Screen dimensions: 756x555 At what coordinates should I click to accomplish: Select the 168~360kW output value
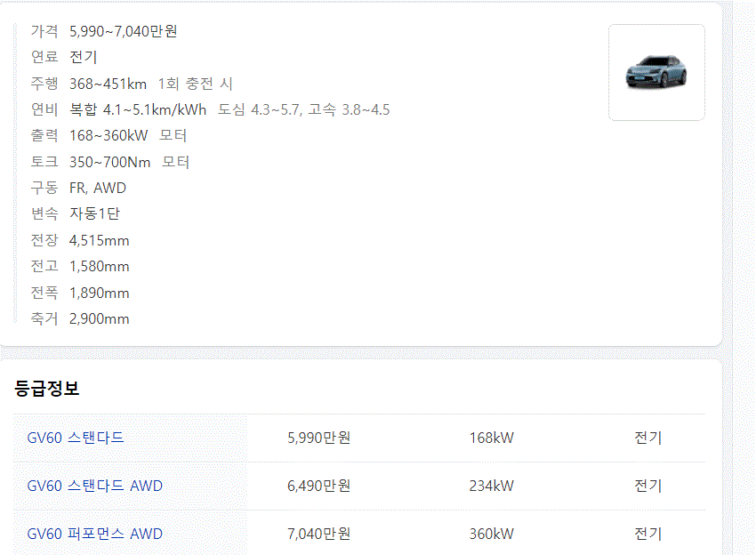pyautogui.click(x=109, y=135)
